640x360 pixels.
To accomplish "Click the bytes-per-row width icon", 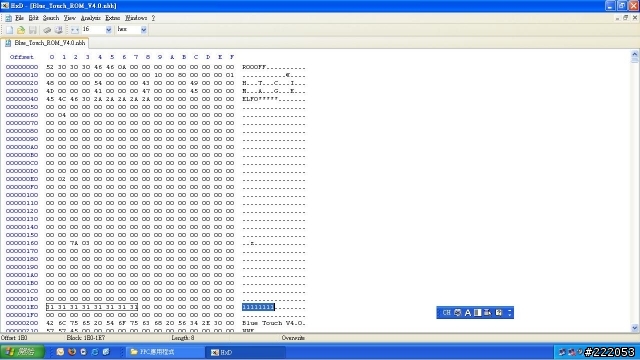I will click(75, 30).
